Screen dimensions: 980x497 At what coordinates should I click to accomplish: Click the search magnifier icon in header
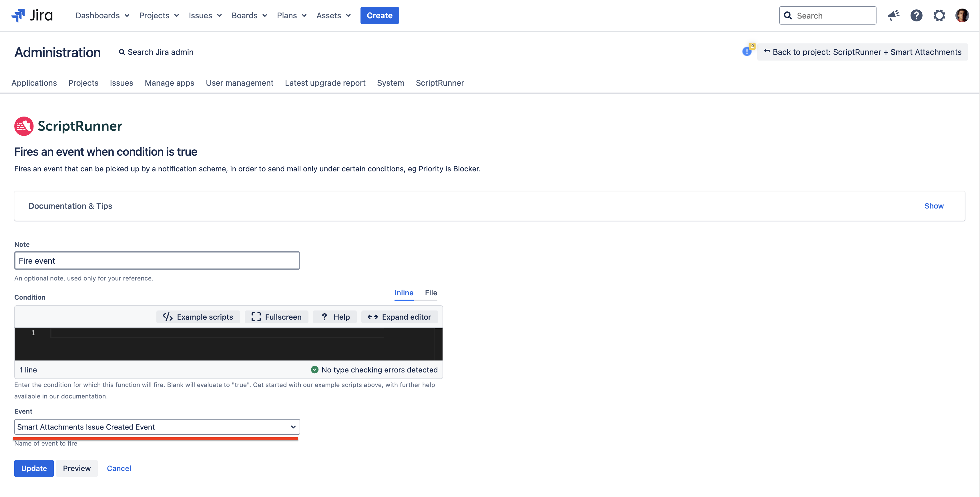(788, 16)
